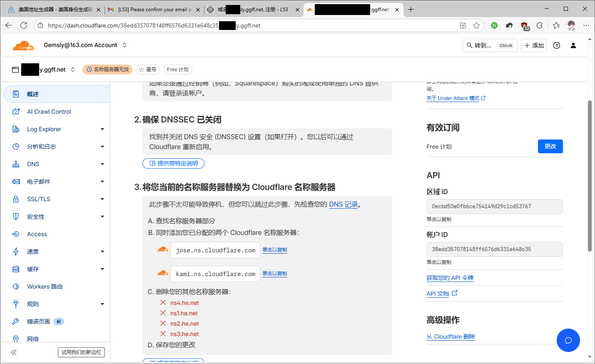
Task: Copy jose.ns.cloudflare.com nameserver link
Action: point(274,250)
